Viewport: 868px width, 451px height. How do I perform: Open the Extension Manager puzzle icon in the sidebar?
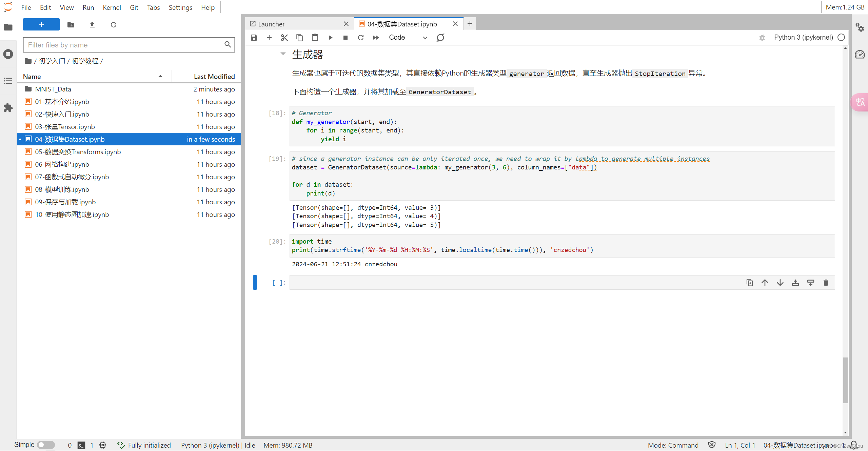tap(8, 108)
